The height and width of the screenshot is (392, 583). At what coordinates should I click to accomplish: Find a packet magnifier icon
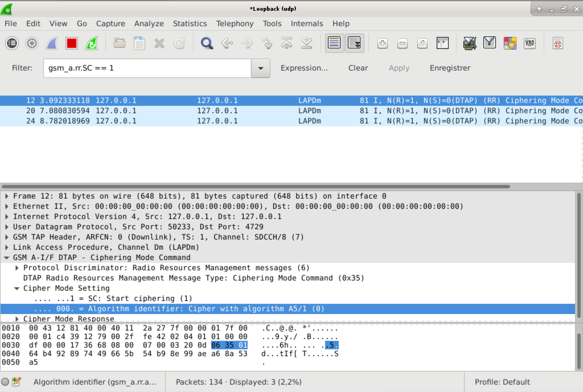click(207, 44)
